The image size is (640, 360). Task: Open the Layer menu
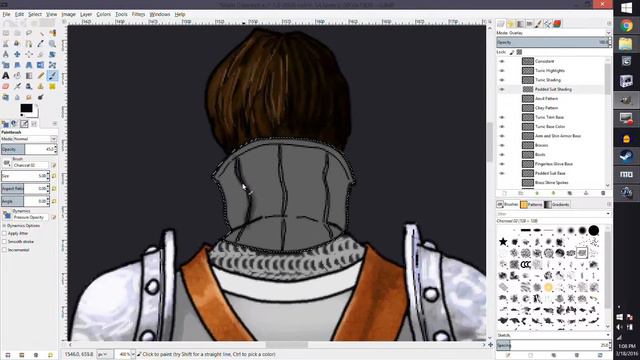coord(86,14)
